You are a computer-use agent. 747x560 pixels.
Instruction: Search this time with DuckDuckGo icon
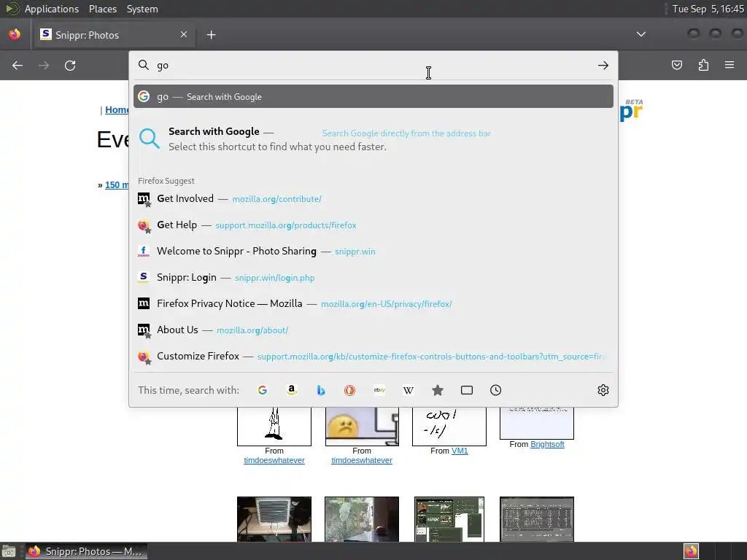coord(349,390)
